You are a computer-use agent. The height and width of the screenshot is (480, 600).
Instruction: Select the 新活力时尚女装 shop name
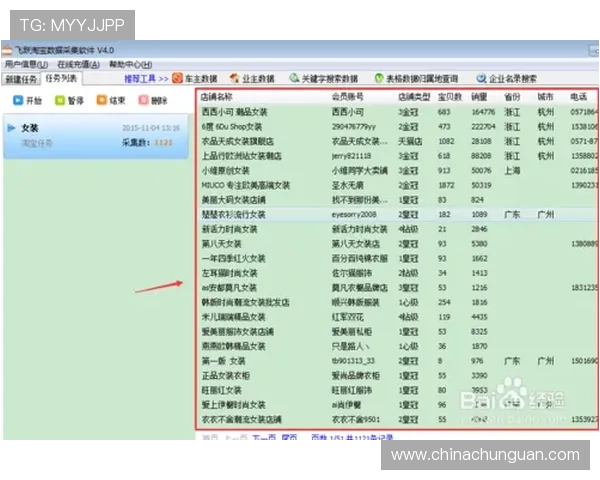pyautogui.click(x=229, y=229)
